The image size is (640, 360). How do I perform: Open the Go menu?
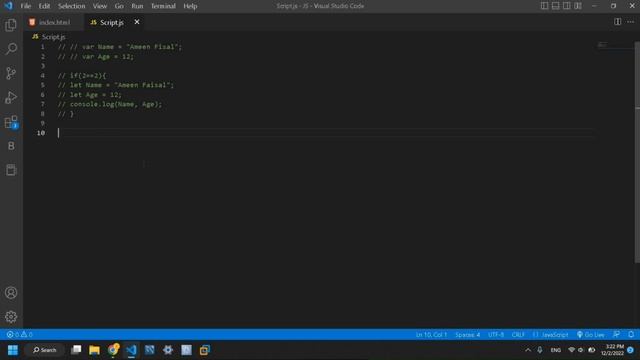119,6
